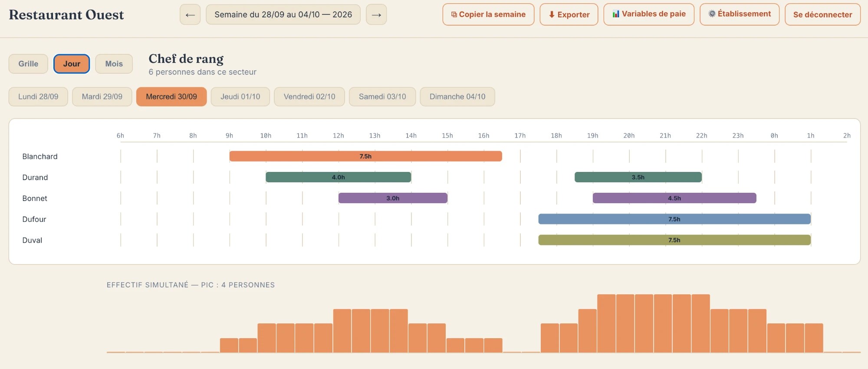Click the Blanchard row name
The width and height of the screenshot is (868, 369).
pos(40,156)
